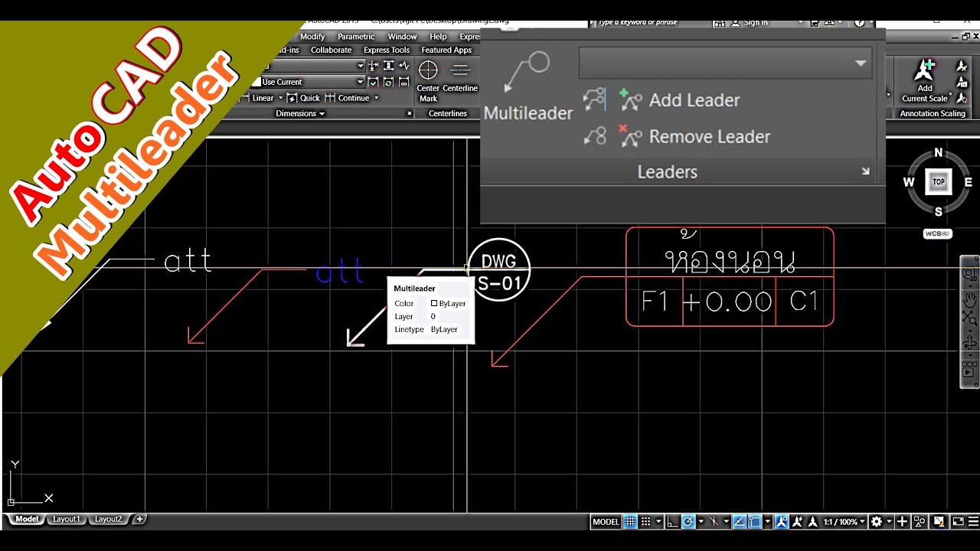
Task: Click Add Current Scale
Action: point(925,81)
